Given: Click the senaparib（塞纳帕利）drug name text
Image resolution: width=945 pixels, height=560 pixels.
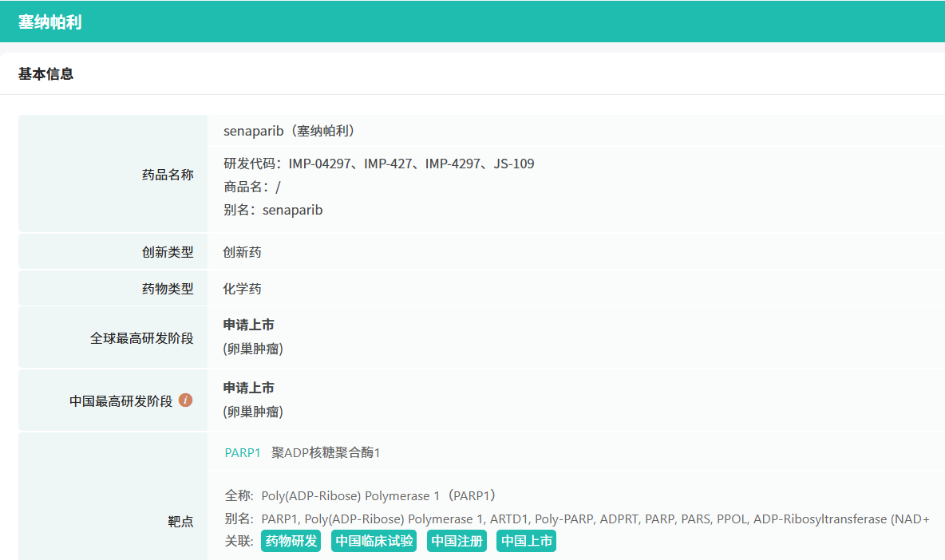Looking at the screenshot, I should coord(289,131).
